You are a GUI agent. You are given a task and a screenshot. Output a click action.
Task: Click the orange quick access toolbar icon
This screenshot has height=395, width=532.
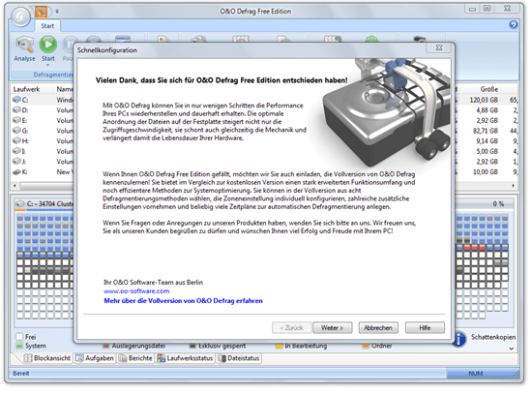41,12
